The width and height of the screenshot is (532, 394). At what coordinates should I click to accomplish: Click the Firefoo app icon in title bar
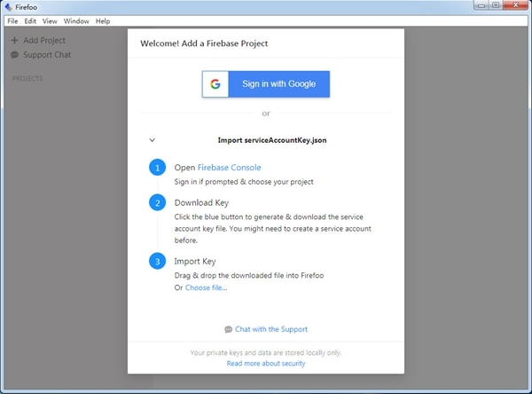(x=8, y=7)
